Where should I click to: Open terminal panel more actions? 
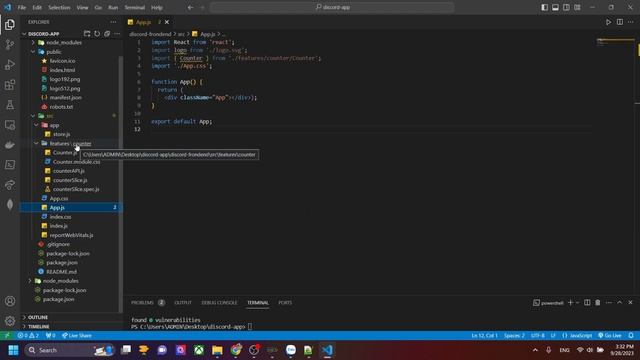[609, 302]
